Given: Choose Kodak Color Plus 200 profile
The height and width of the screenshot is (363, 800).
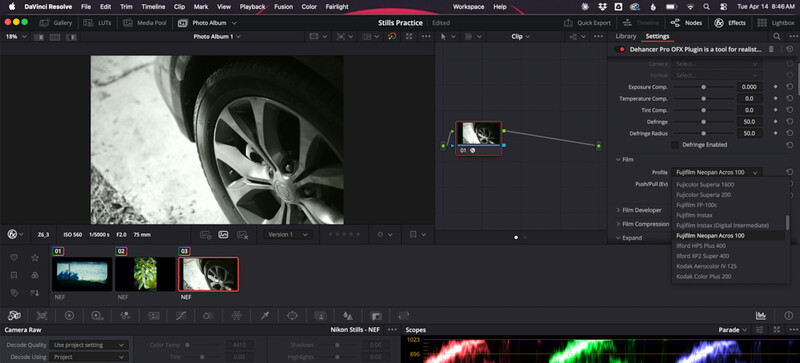Looking at the screenshot, I should click(x=728, y=277).
